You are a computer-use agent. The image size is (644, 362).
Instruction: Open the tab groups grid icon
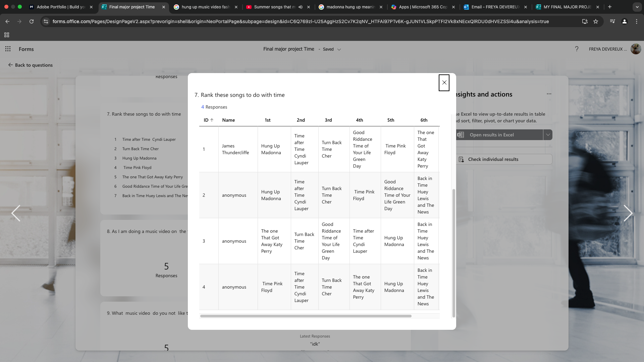pyautogui.click(x=7, y=35)
